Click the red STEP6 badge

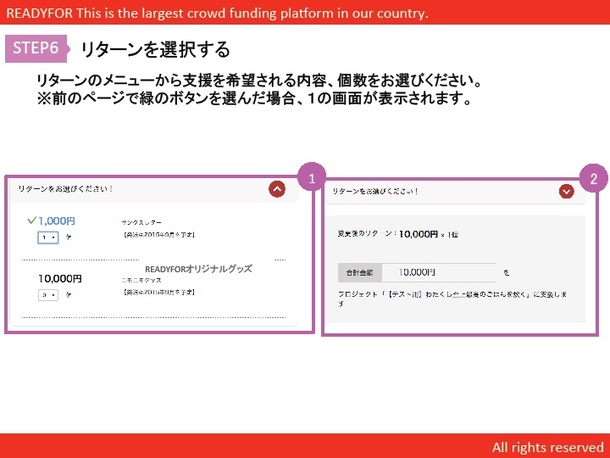click(x=37, y=48)
